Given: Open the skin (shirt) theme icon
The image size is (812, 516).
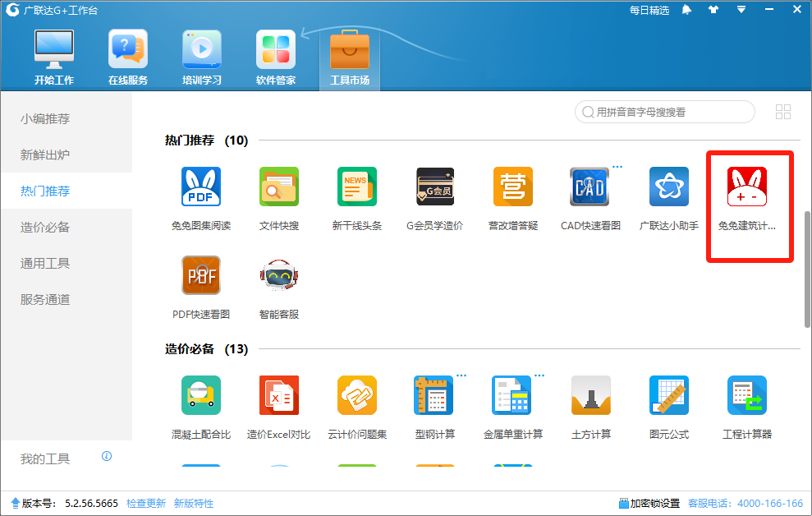Looking at the screenshot, I should (713, 10).
